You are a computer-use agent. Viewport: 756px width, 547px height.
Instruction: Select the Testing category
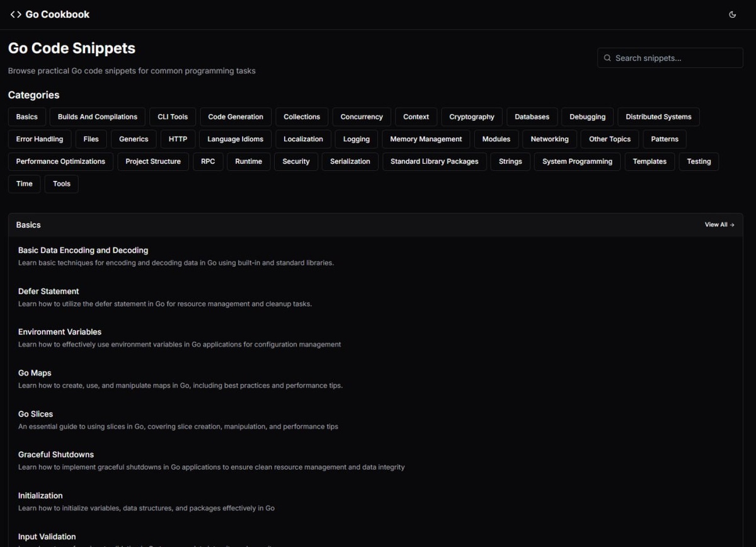tap(699, 161)
